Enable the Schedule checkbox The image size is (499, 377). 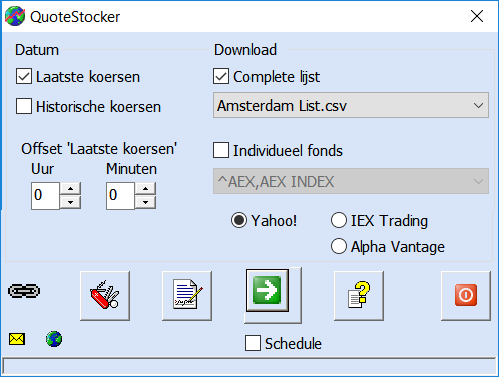(x=253, y=343)
